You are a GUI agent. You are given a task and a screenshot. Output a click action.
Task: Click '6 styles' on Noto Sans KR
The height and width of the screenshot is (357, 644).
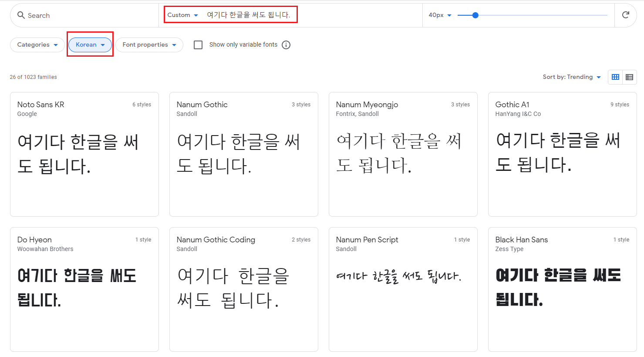point(142,105)
